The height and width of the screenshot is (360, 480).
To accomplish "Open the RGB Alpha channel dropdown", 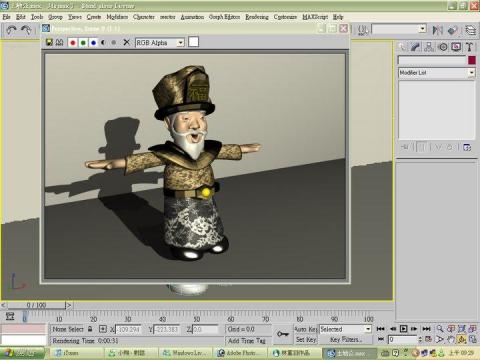I will [x=180, y=43].
